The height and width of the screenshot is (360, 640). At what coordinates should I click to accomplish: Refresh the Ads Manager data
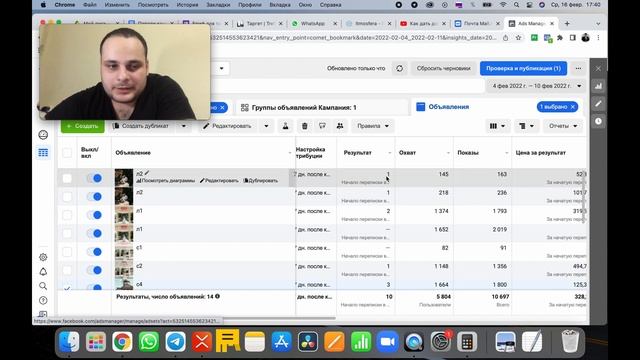click(400, 69)
